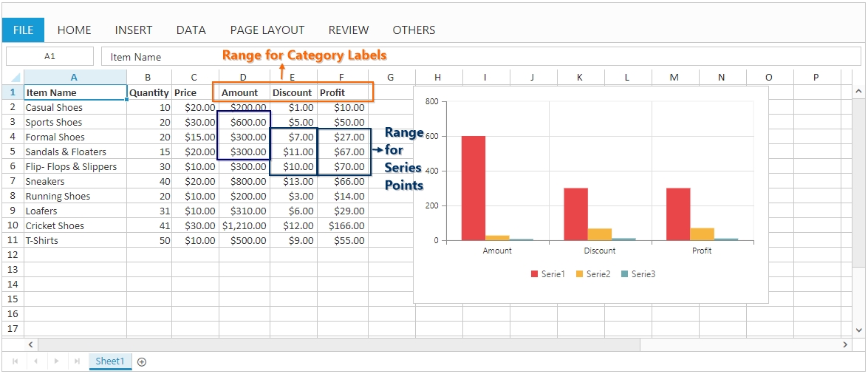
Task: Open the PAGE LAYOUT tab
Action: pos(267,30)
